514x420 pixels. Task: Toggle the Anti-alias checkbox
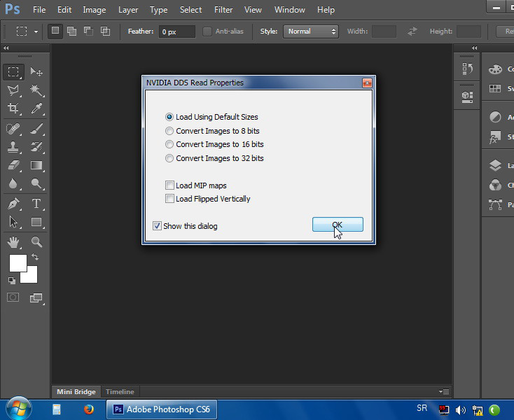pos(207,31)
